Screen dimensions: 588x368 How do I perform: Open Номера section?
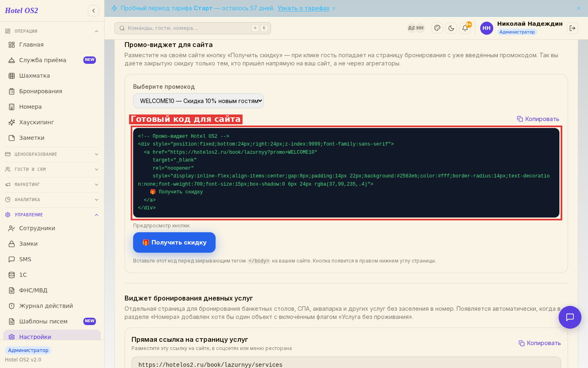(x=51, y=107)
